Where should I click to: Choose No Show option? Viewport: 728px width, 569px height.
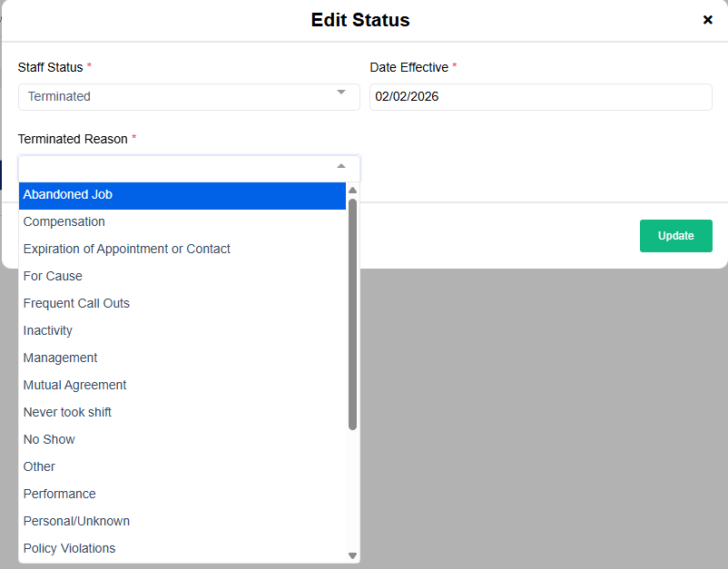coord(182,439)
